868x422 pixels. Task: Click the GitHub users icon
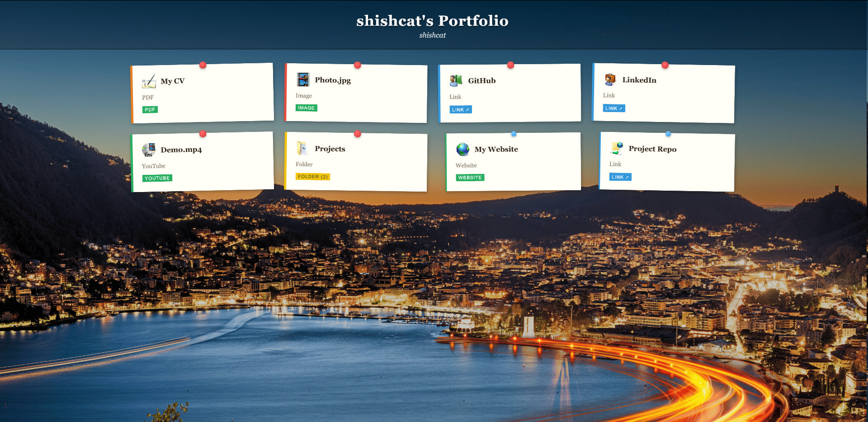click(456, 80)
